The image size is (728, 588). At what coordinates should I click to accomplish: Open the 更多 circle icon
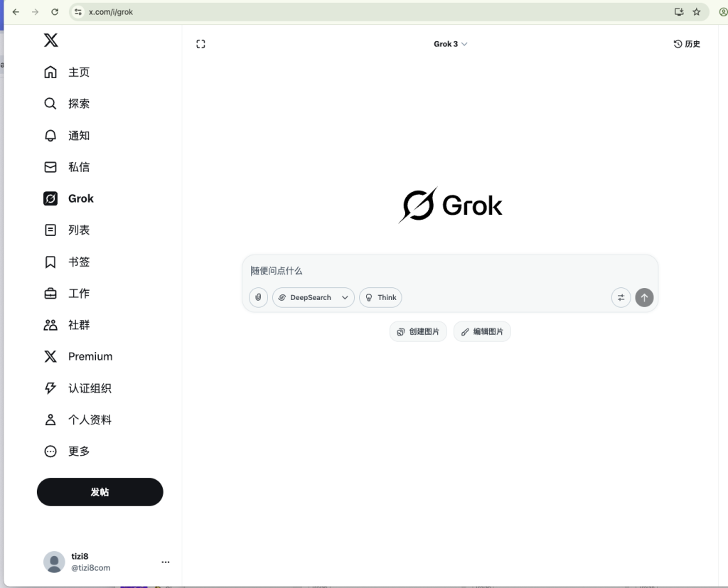50,451
